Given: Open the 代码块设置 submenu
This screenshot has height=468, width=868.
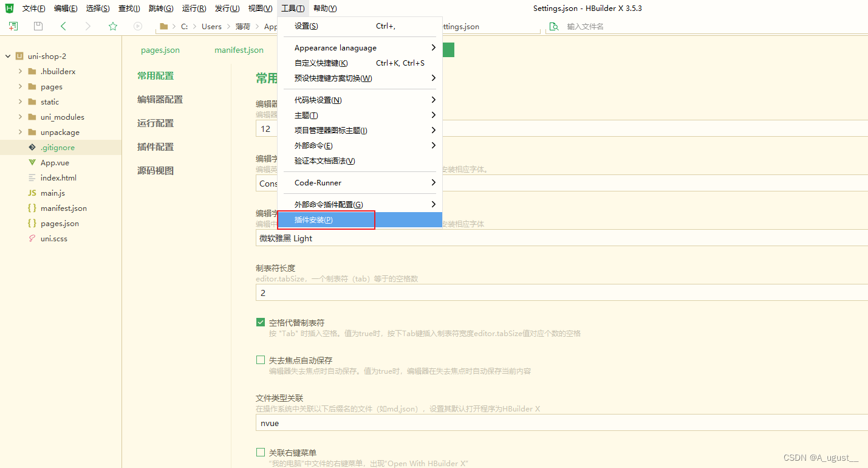Looking at the screenshot, I should tap(360, 100).
